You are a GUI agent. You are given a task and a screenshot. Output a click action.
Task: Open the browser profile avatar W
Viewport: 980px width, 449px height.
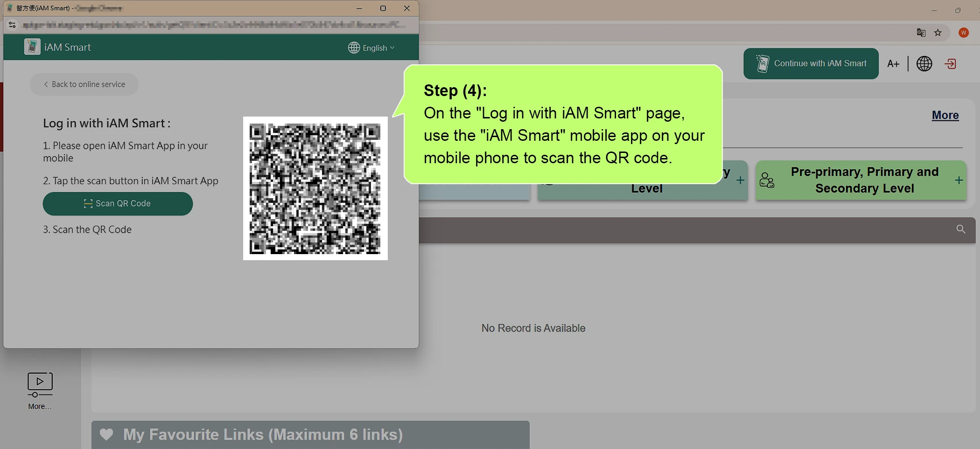point(963,33)
